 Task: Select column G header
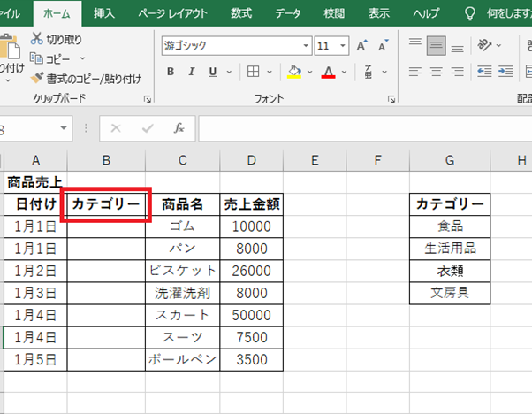coord(450,160)
